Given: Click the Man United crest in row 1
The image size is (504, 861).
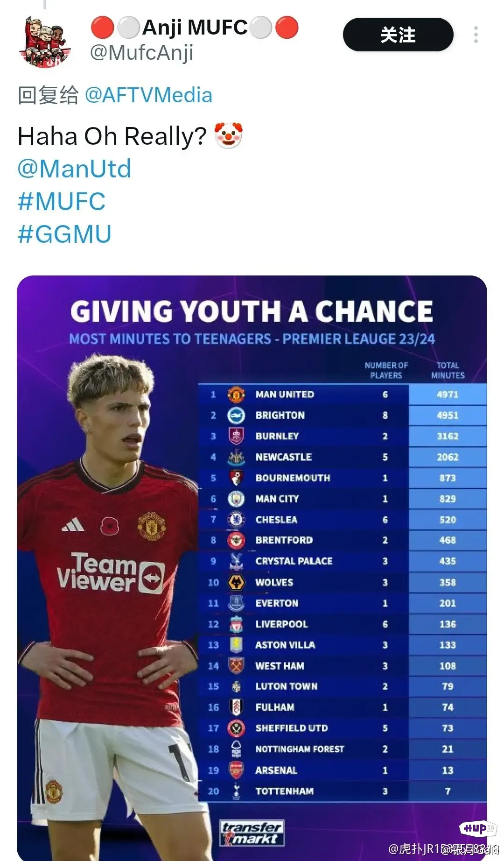Looking at the screenshot, I should (x=236, y=395).
